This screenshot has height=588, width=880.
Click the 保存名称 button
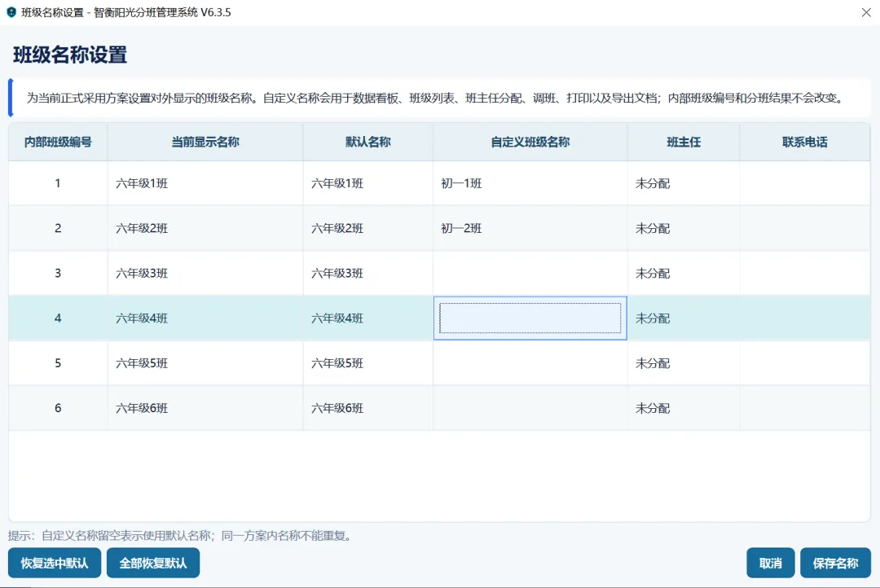(x=836, y=563)
